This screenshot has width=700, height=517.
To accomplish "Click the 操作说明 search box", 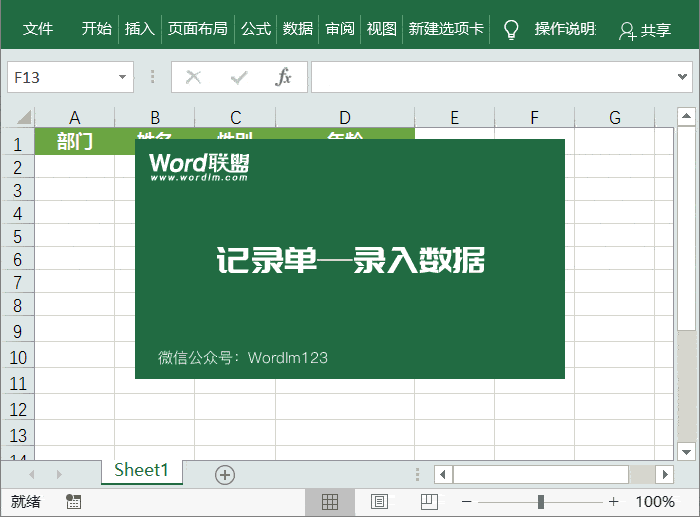I will pyautogui.click(x=566, y=29).
